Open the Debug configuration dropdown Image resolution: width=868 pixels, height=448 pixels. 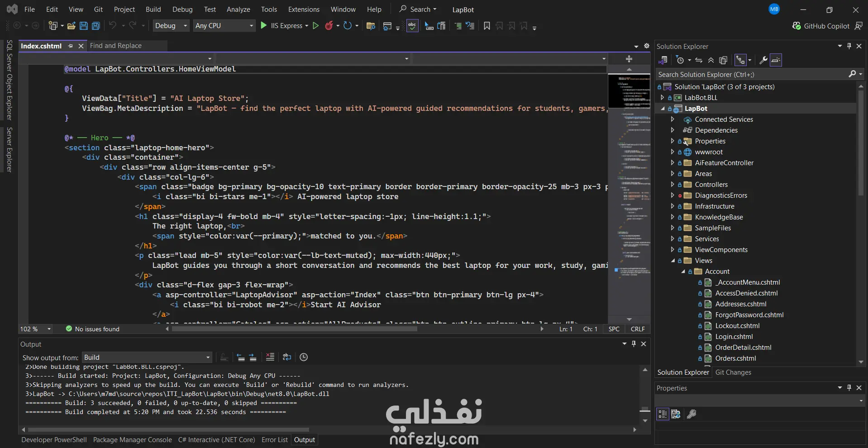point(171,26)
